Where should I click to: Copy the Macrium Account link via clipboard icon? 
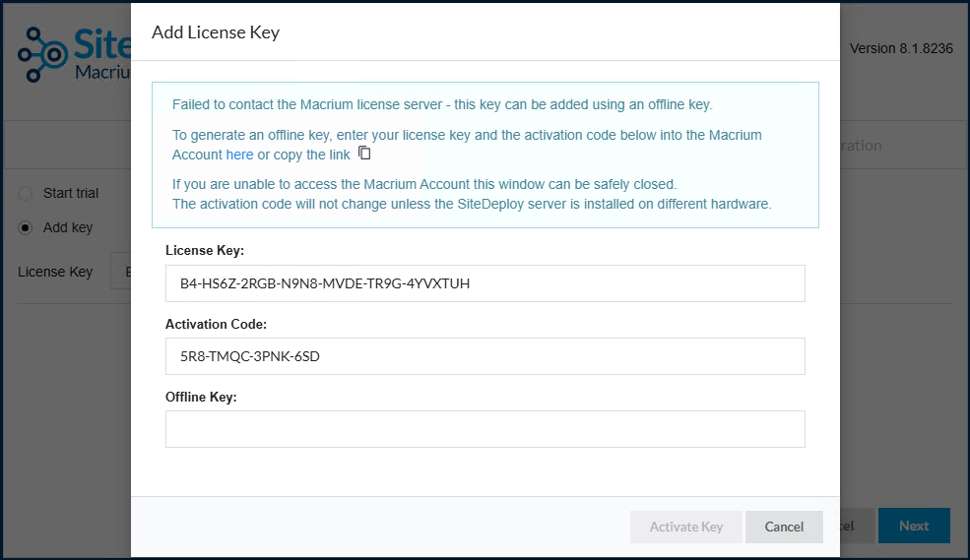365,153
